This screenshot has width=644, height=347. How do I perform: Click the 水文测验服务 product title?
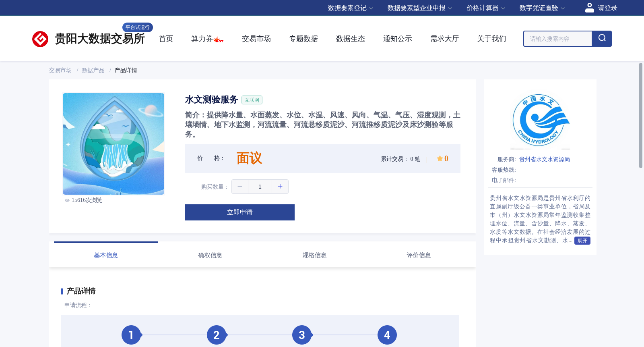click(x=212, y=100)
